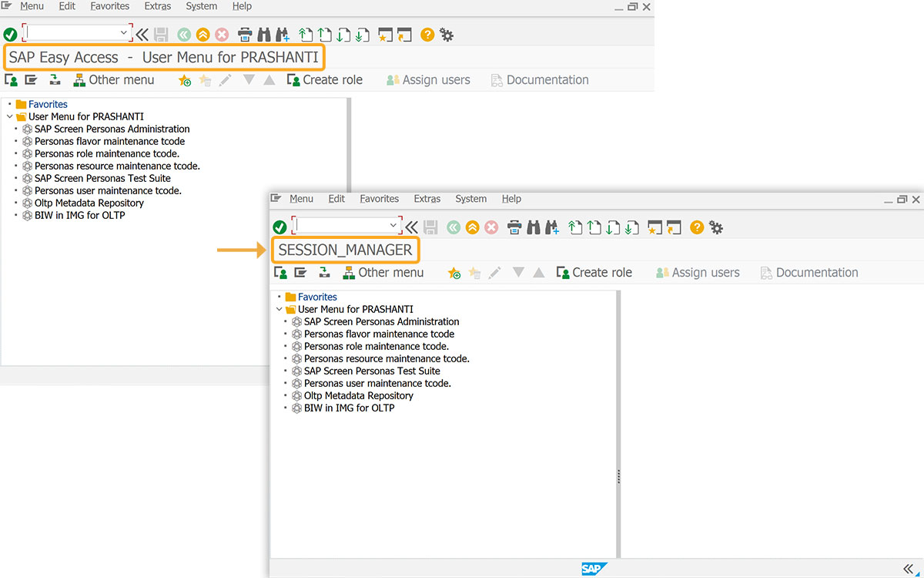Go to first page in SESSION_MANAGER toolbar

tap(575, 227)
